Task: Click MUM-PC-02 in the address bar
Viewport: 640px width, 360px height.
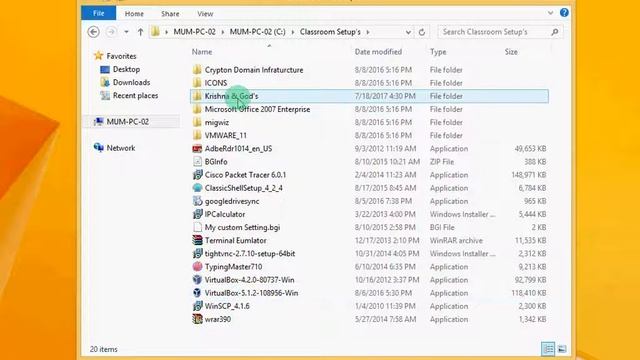Action: (194, 32)
